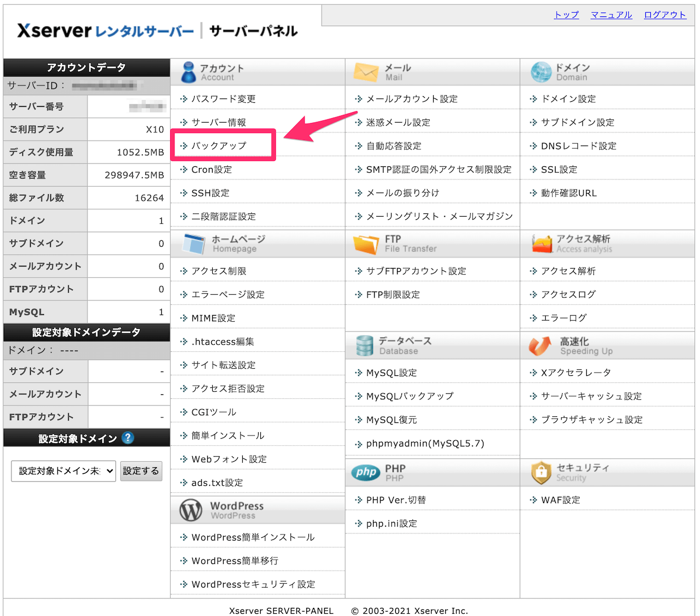700x616 pixels.
Task: Click the ログアウト link
Action: 665,15
